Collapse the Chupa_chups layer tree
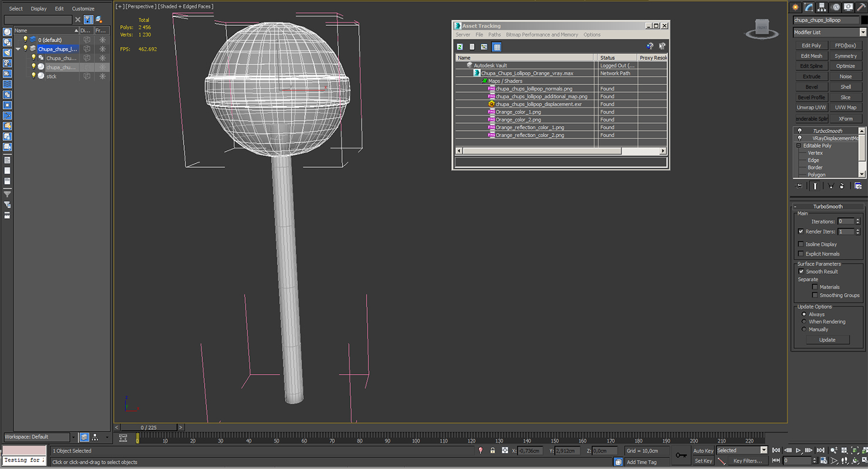Screen dimensions: 868x469 (18, 49)
